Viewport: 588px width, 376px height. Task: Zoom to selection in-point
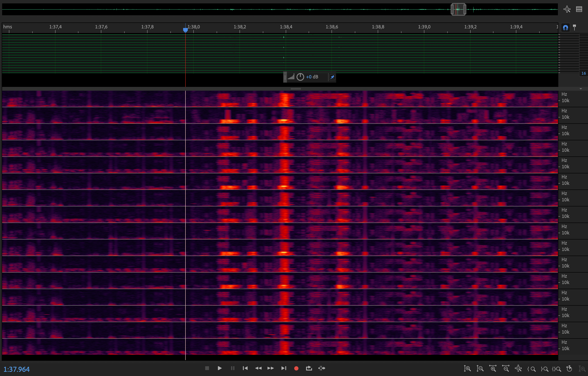click(x=531, y=369)
